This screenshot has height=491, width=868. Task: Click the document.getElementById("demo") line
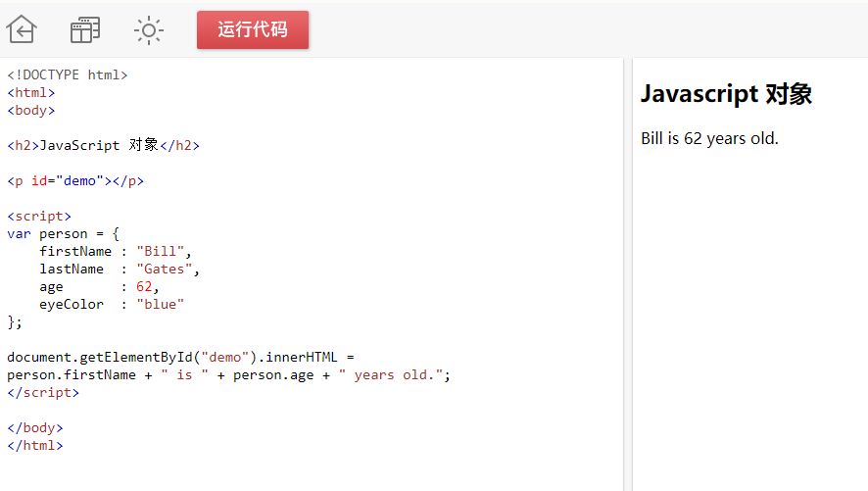pos(180,358)
